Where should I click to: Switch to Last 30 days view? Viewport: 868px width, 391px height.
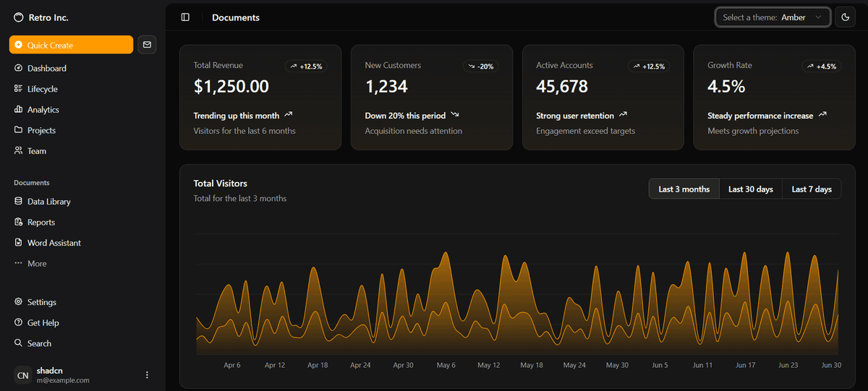pos(750,189)
